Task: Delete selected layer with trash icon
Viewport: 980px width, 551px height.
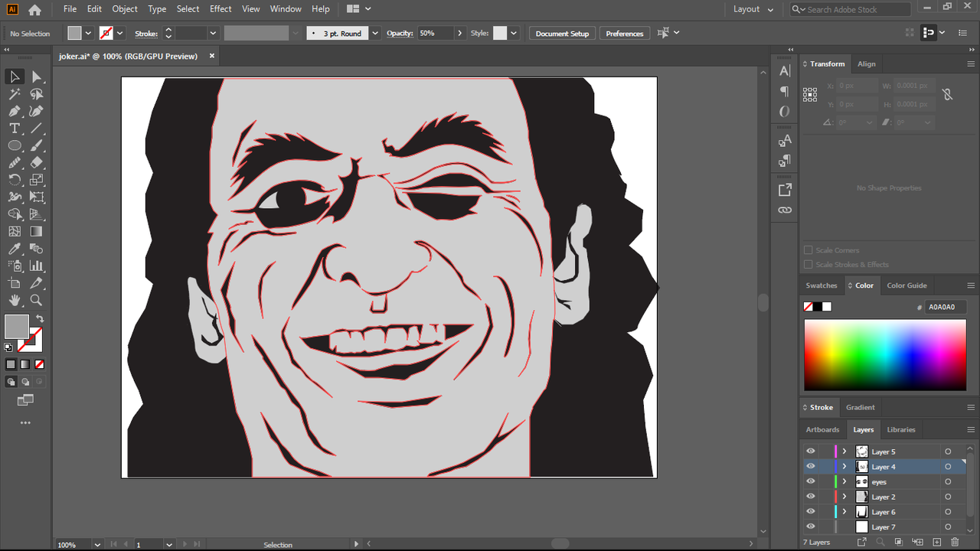Action: pos(955,542)
